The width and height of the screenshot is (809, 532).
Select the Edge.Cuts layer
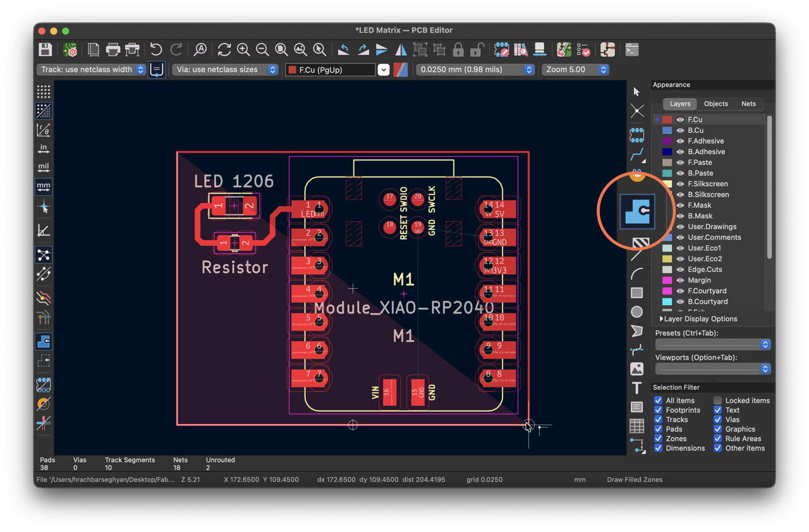click(x=705, y=269)
